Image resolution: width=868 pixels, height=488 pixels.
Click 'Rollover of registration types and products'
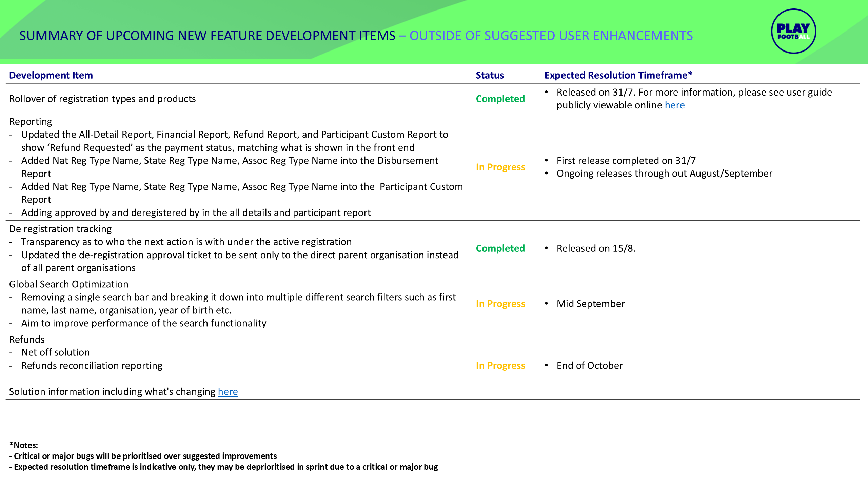point(102,99)
